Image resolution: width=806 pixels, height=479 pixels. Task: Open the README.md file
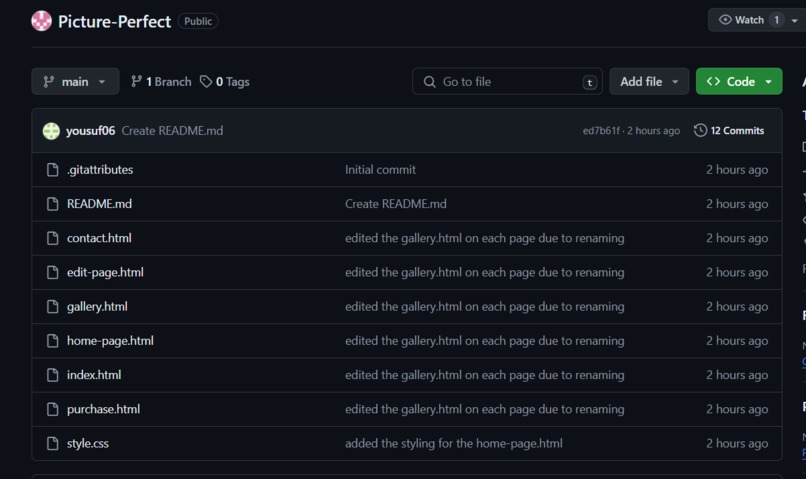point(99,204)
